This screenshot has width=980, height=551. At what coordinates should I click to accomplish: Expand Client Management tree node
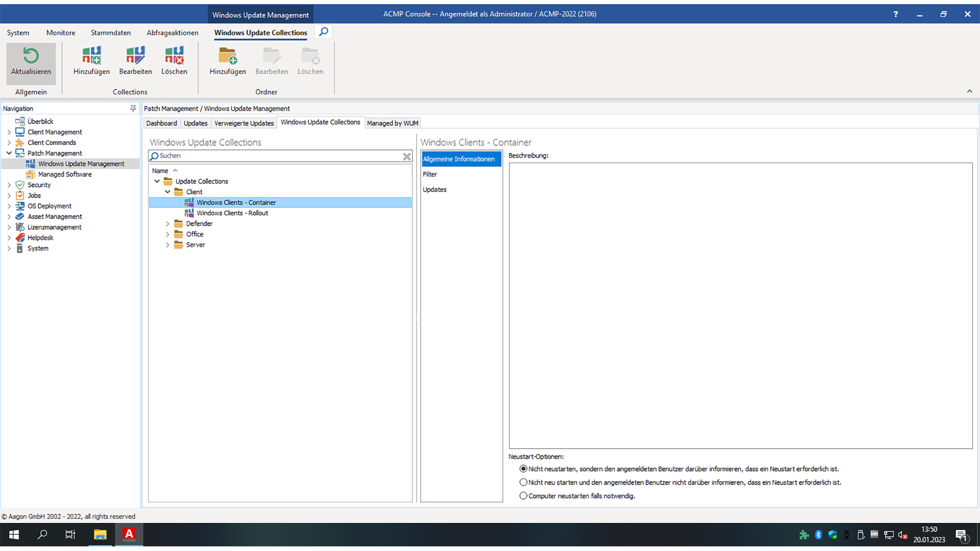coord(9,132)
